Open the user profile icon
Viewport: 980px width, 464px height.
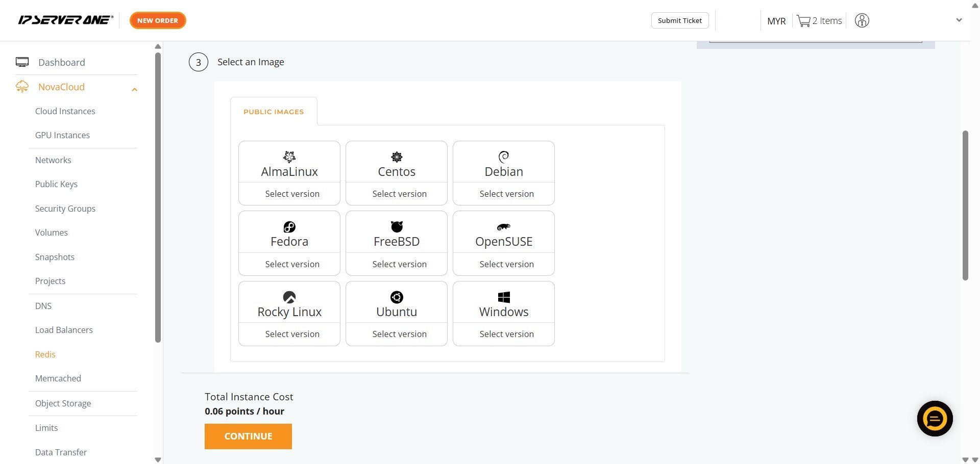click(x=862, y=21)
